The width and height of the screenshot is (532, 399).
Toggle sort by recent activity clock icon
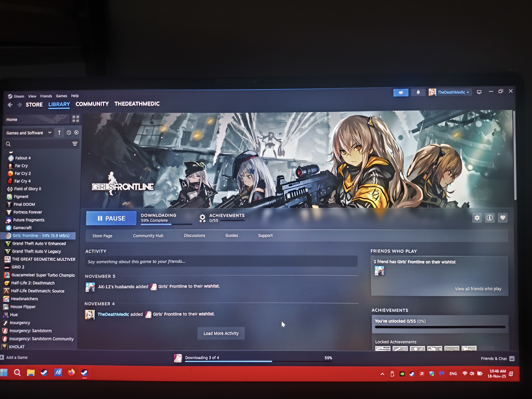(69, 133)
